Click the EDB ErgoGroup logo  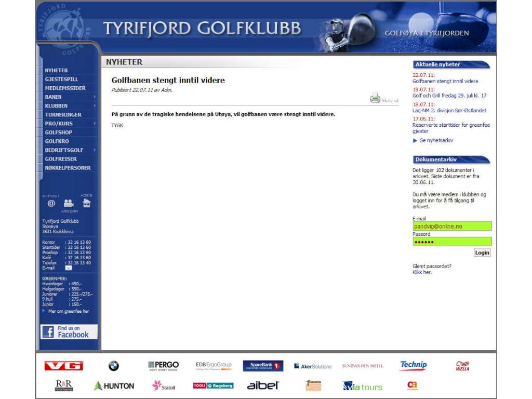pyautogui.click(x=214, y=366)
